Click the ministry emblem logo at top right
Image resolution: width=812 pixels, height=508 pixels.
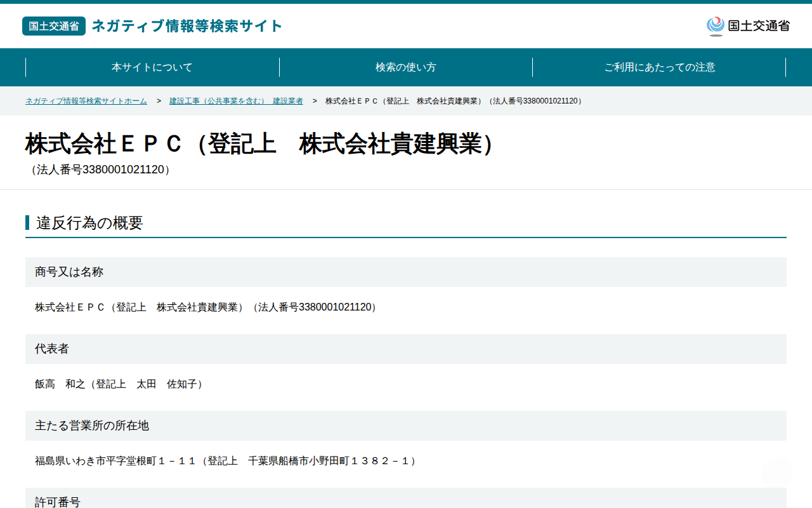748,26
